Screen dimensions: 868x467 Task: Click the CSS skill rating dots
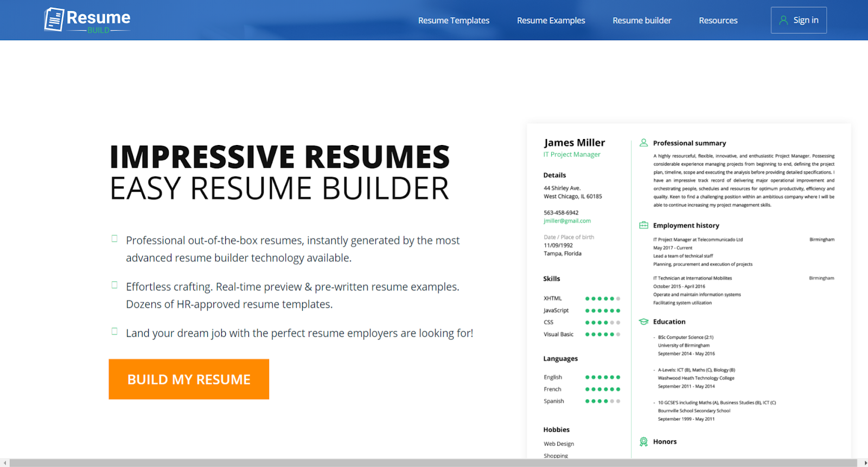click(x=603, y=323)
